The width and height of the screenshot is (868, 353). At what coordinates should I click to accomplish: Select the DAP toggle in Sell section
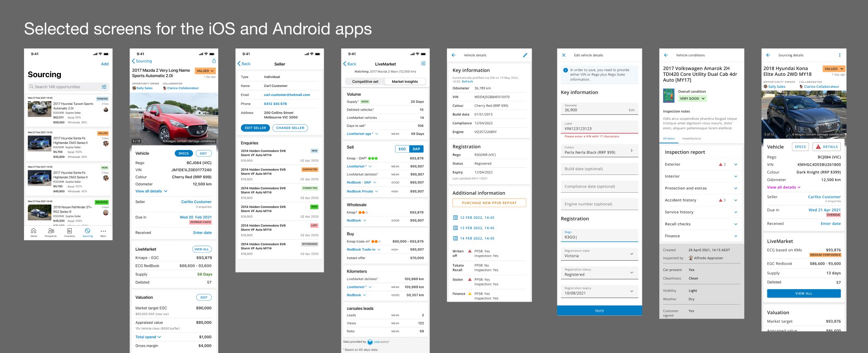(416, 149)
